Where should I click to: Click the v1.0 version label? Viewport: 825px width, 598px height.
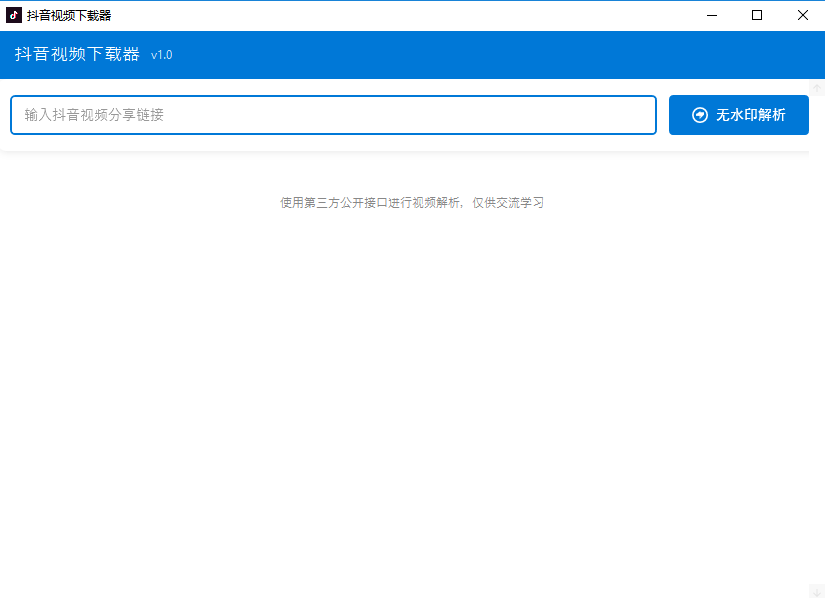tap(161, 55)
